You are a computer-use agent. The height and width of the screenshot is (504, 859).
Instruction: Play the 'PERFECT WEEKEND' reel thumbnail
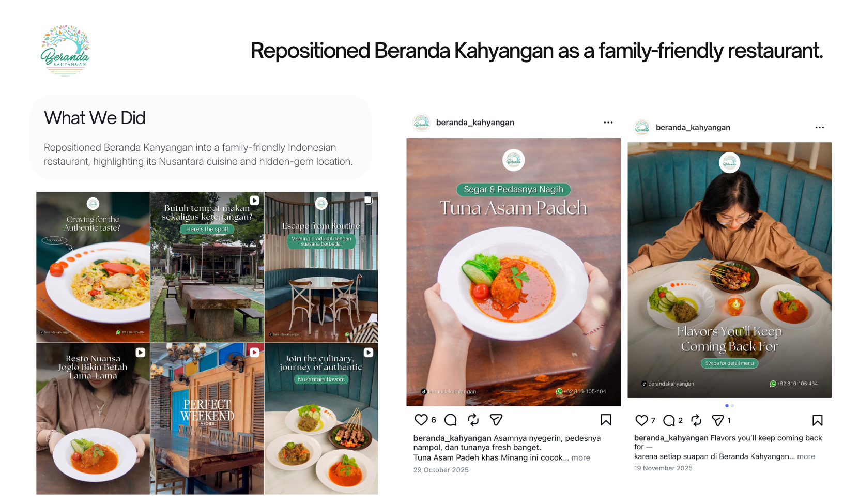tap(207, 419)
